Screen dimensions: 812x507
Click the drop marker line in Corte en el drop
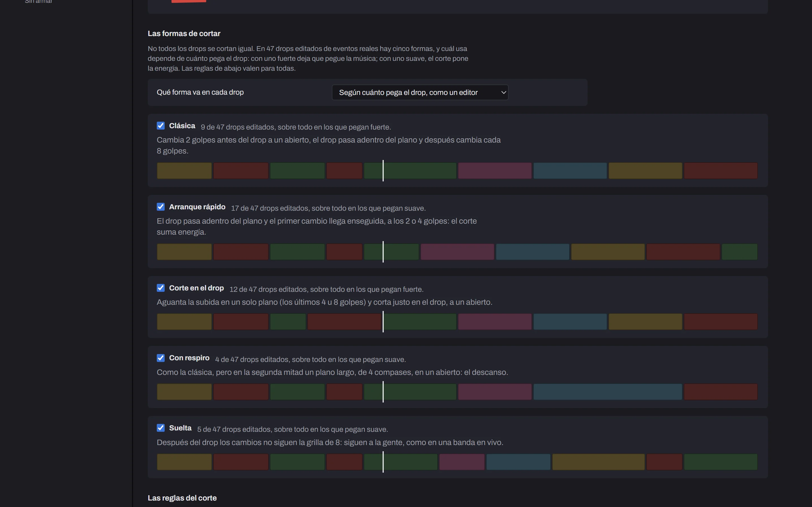[x=383, y=322]
